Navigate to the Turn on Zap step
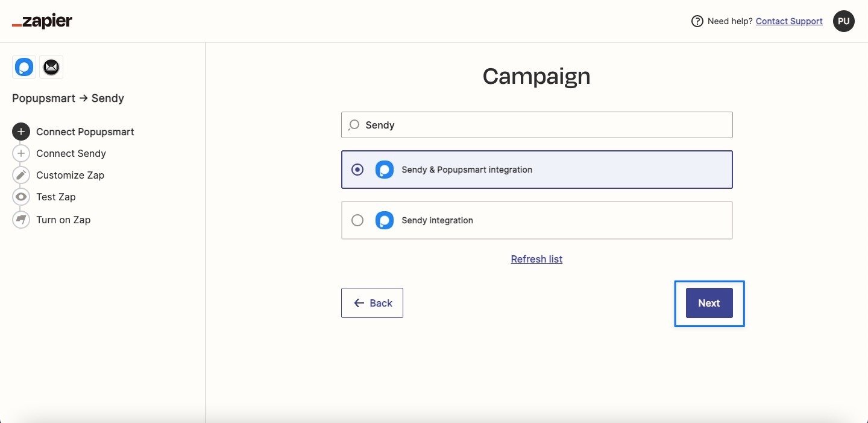 [x=63, y=220]
